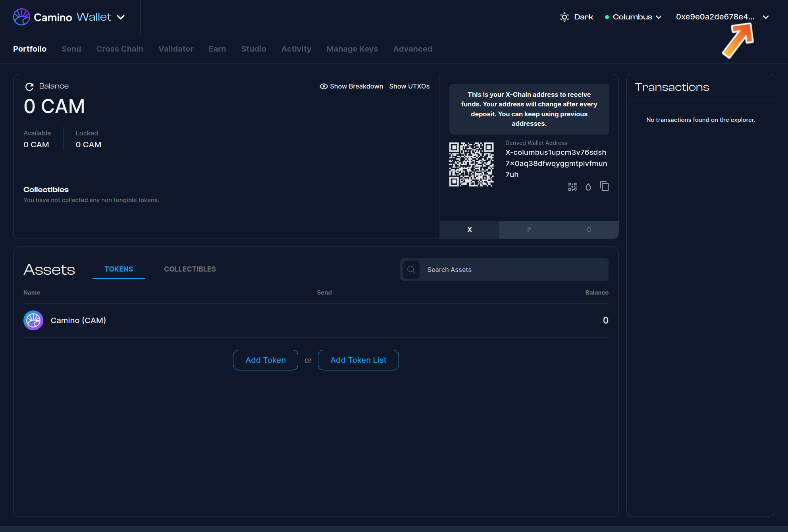Toggle Show UTXOs

(409, 87)
